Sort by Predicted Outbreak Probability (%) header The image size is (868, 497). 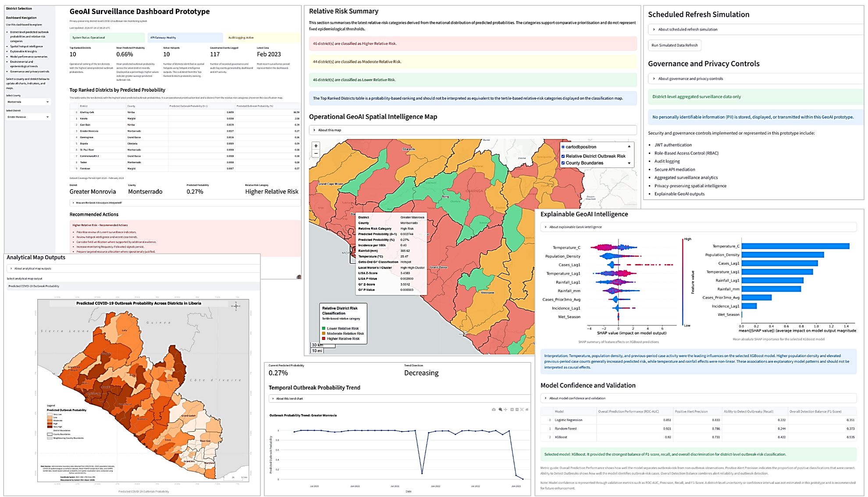[x=268, y=106]
